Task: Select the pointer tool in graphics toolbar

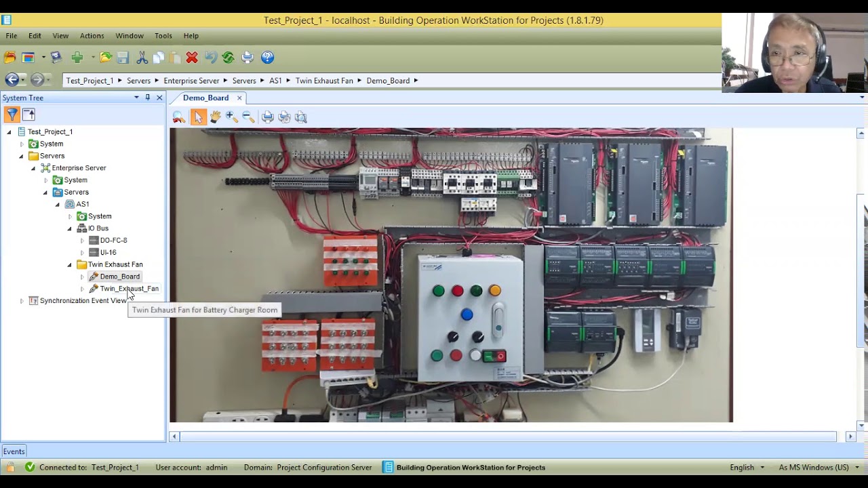Action: point(198,117)
